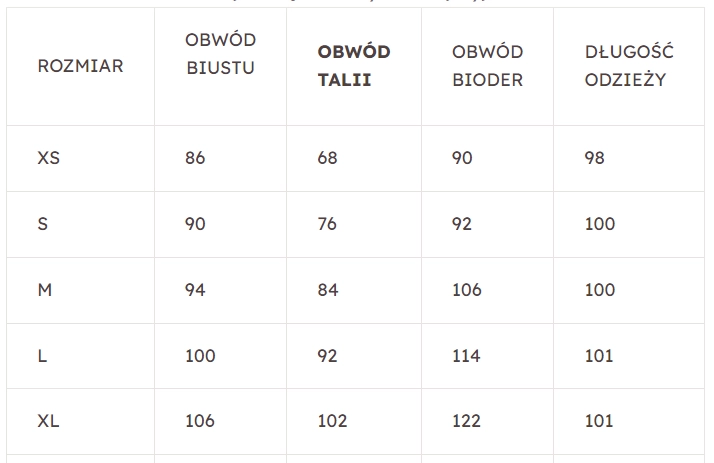Viewport: 714px width, 463px height.
Task: Click the S size row label
Action: (43, 224)
